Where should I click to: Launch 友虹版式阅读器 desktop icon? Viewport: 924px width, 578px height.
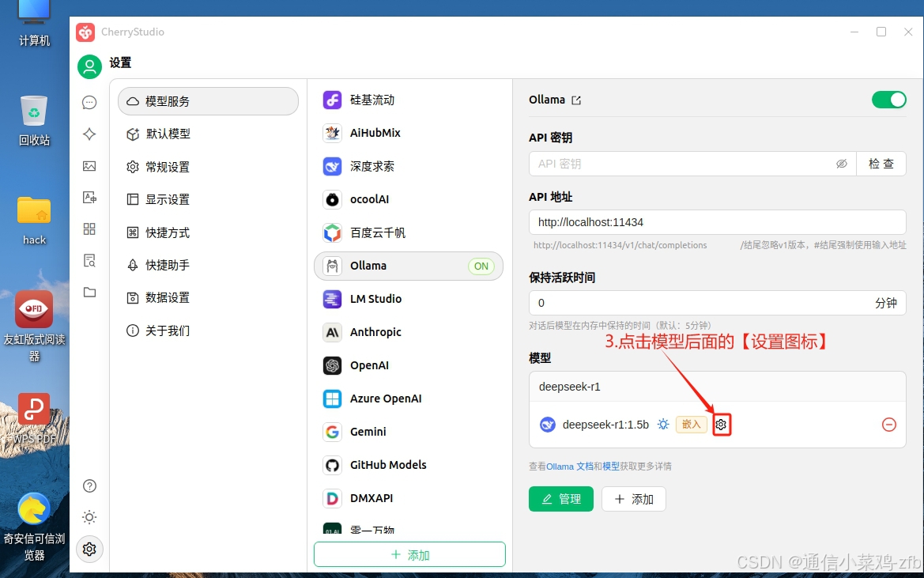tap(34, 325)
